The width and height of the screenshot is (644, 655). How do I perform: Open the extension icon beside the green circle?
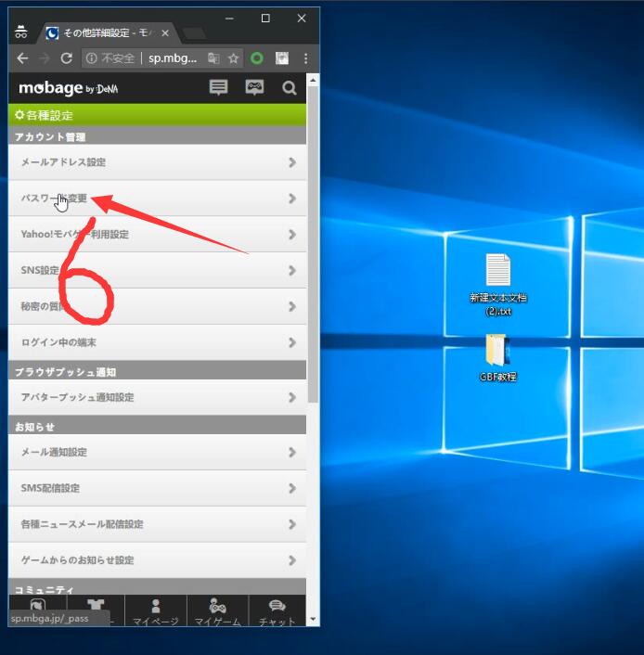[282, 58]
